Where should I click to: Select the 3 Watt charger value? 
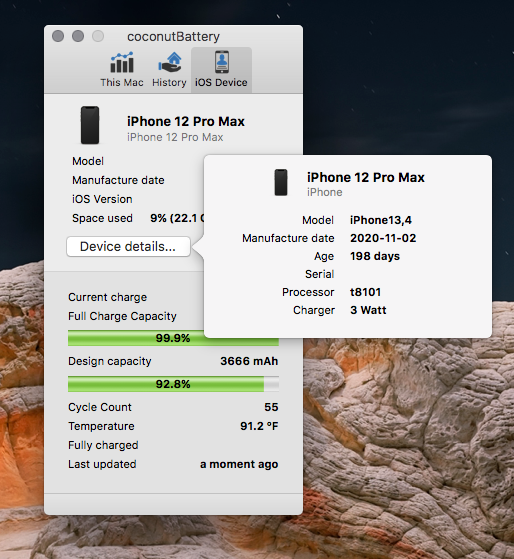click(368, 310)
